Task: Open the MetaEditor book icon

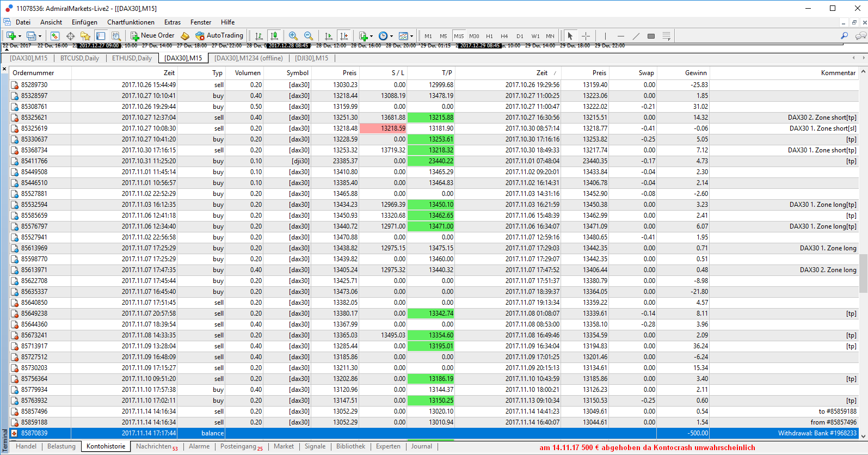Action: click(185, 36)
